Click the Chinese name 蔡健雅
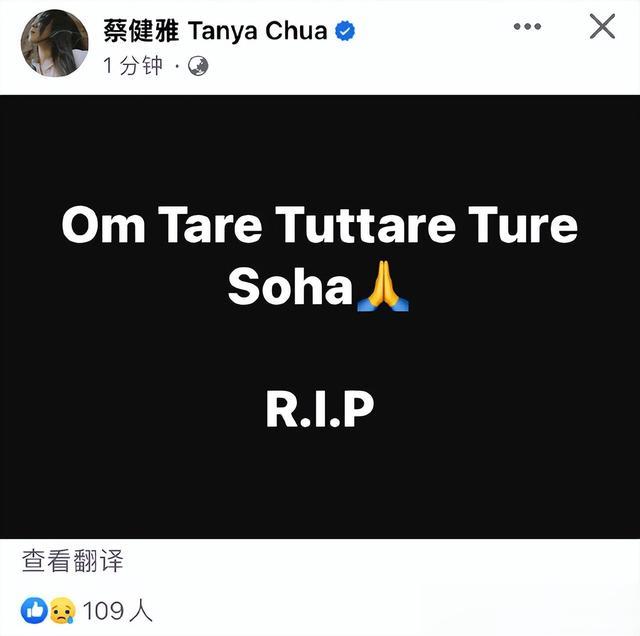 141,31
